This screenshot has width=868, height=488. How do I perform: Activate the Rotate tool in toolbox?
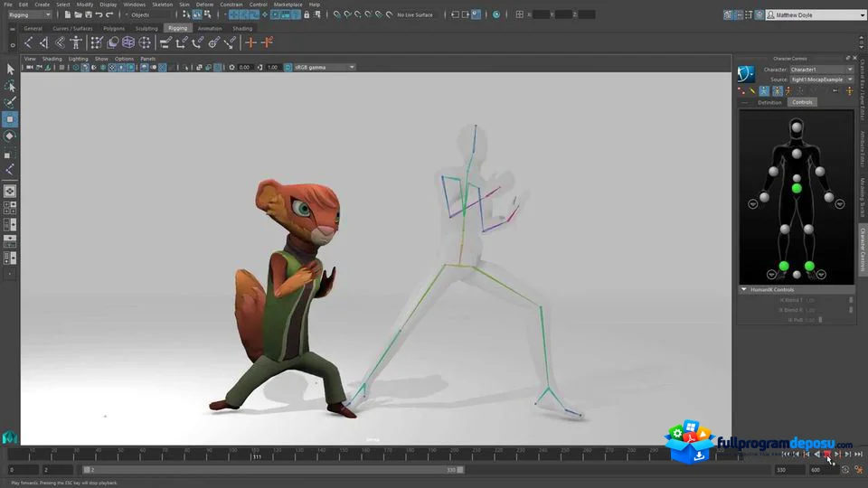click(10, 136)
